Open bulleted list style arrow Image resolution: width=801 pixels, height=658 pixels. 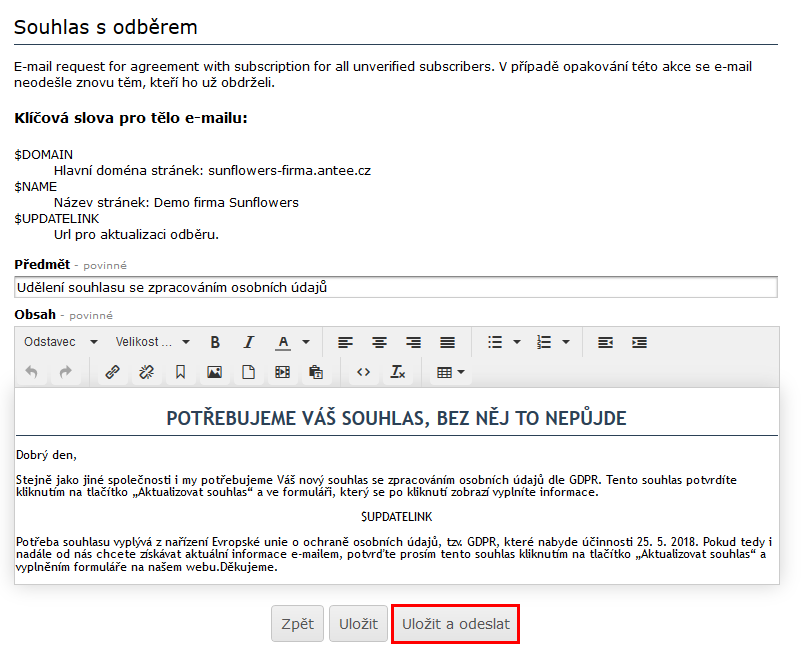pos(517,342)
